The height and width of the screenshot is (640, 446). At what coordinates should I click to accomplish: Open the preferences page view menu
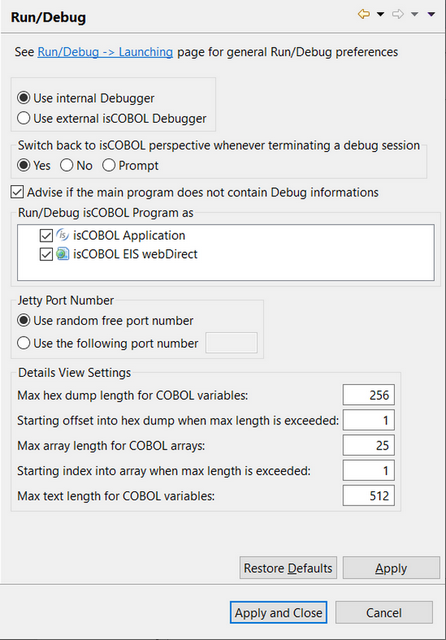[x=431, y=14]
